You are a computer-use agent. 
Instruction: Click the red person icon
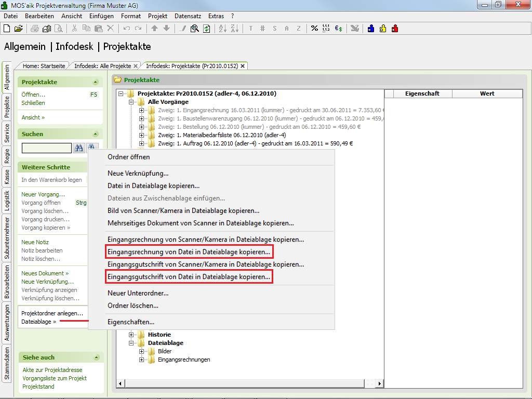pos(395,29)
